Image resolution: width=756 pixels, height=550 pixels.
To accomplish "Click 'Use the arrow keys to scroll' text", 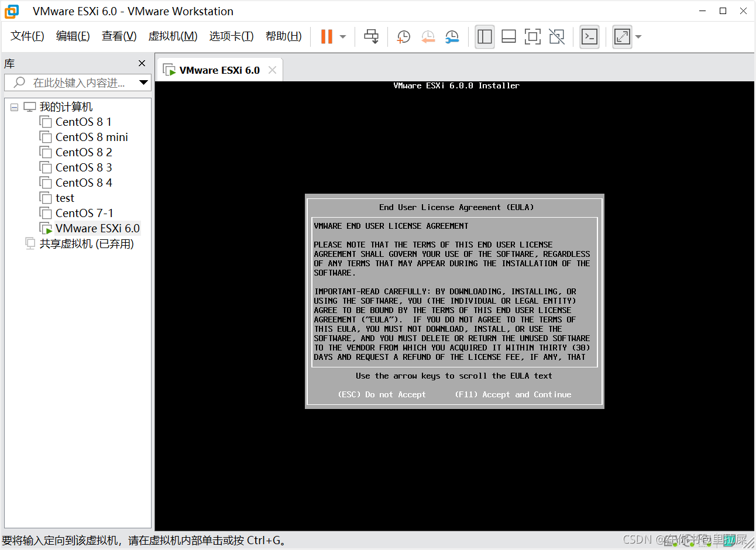I will coord(454,376).
